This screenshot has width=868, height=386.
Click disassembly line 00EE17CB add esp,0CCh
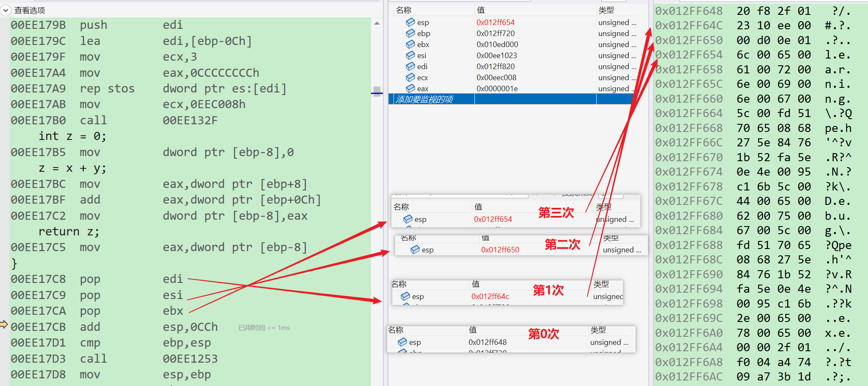(x=114, y=327)
